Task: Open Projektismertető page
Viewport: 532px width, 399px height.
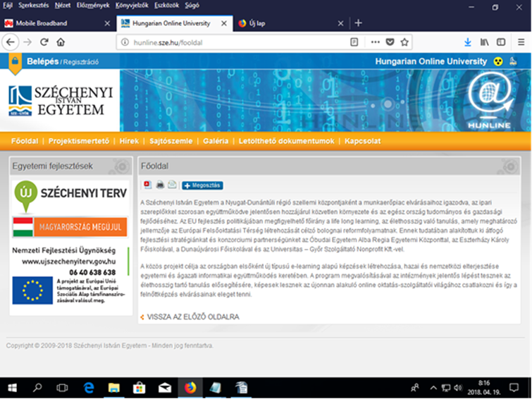Action: click(x=79, y=141)
